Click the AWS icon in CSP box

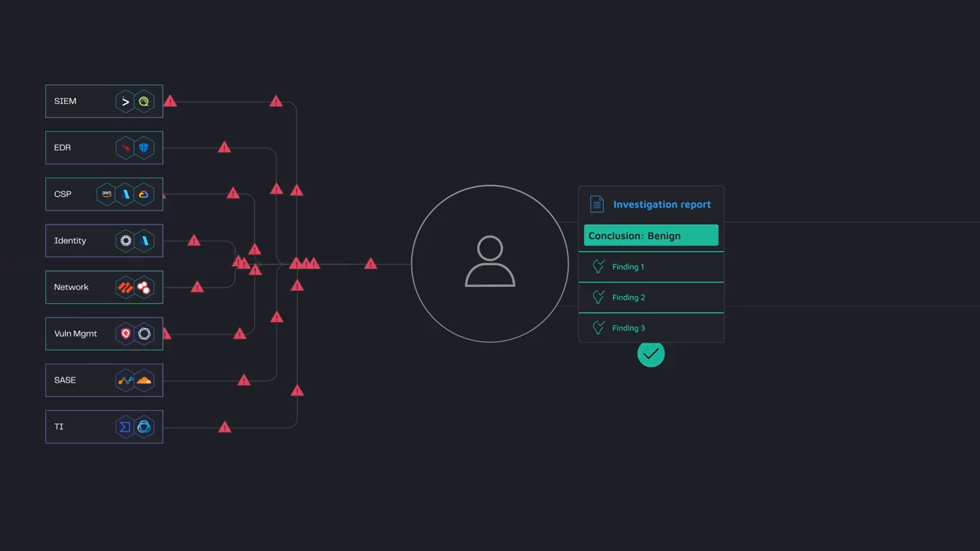pyautogui.click(x=107, y=194)
